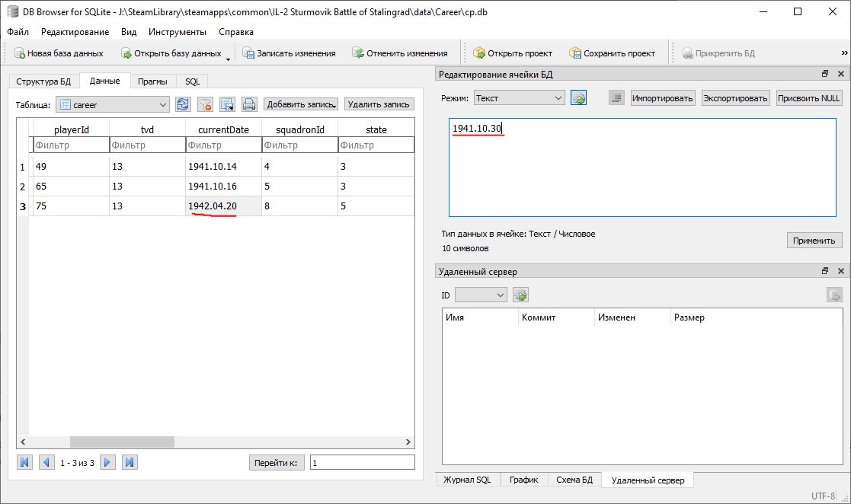Click the Применить button

(x=814, y=241)
